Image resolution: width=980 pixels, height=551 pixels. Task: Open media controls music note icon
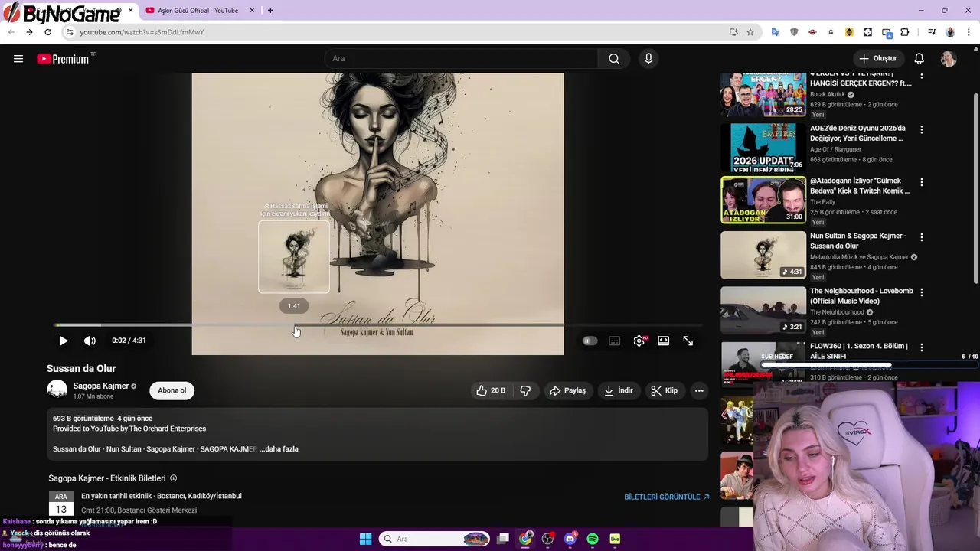click(932, 32)
